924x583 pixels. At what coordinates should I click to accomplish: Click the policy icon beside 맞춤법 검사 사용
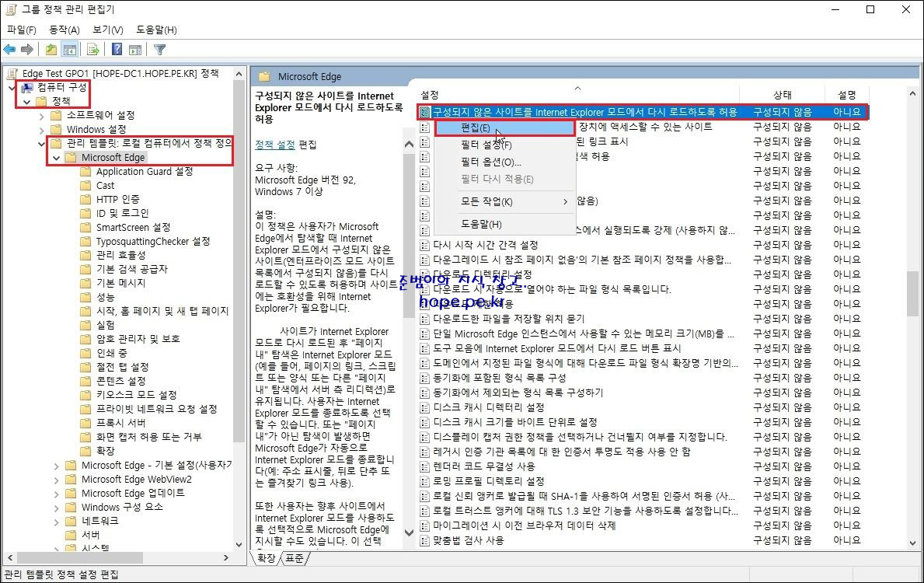[424, 540]
